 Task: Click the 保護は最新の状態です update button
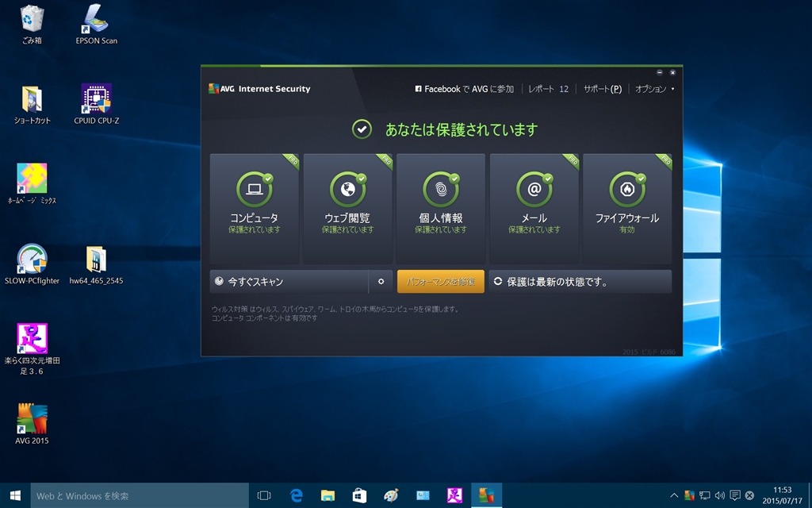coord(580,282)
